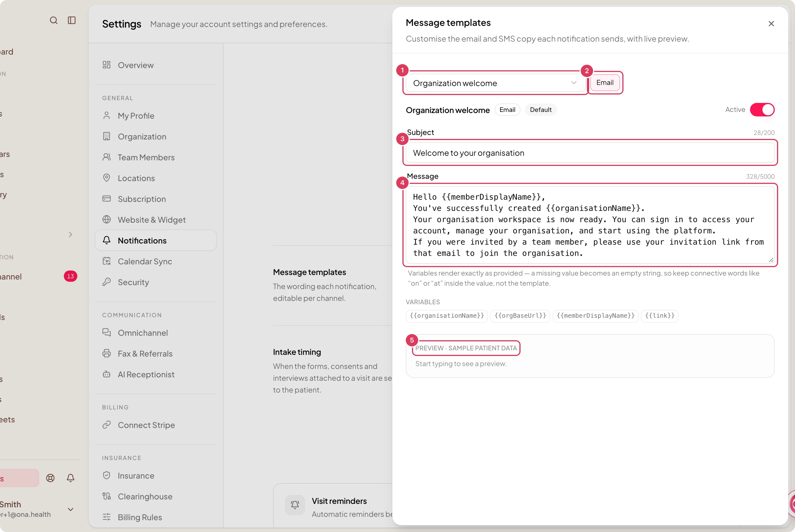Click the 13 unread badge
Viewport: 795px width, 532px height.
(x=71, y=276)
